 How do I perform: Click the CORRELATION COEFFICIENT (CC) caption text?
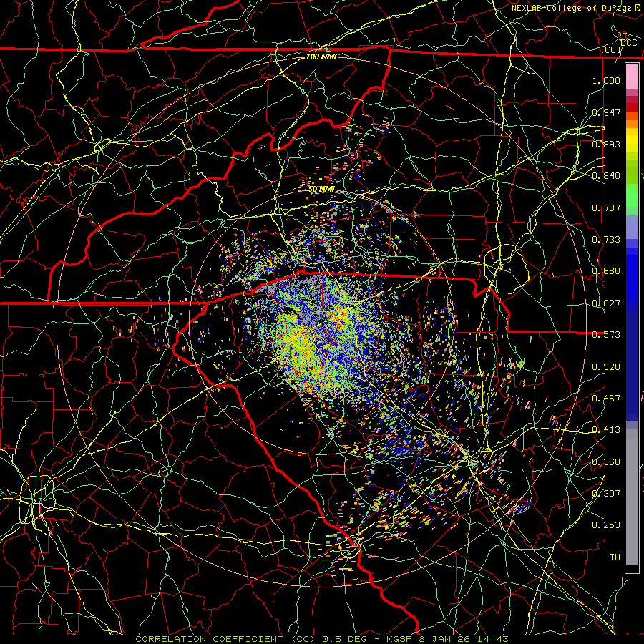225,639
